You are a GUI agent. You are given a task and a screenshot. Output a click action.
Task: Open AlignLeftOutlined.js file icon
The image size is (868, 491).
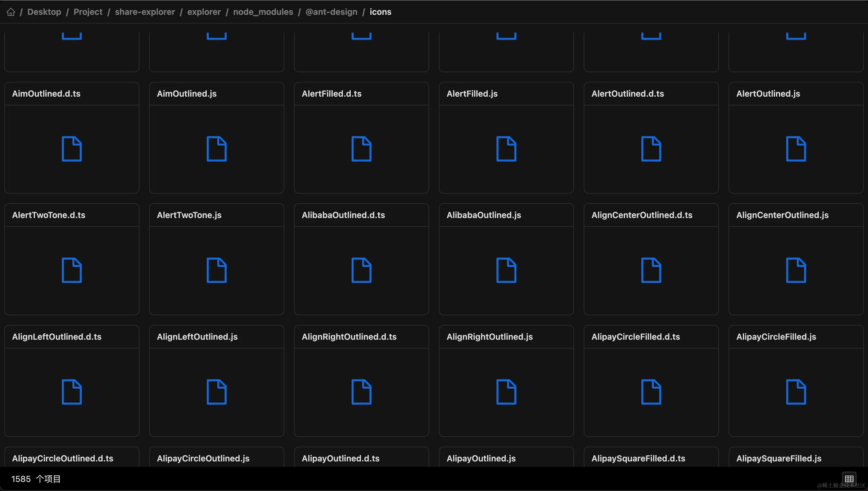pyautogui.click(x=216, y=392)
